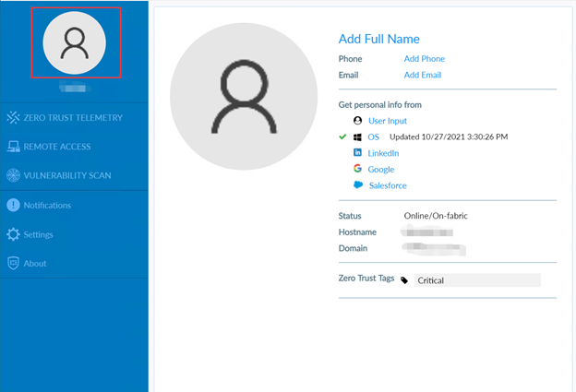Viewport: 576px width, 392px height.
Task: Click the Zero Trust Telemetry icon
Action: 13,117
